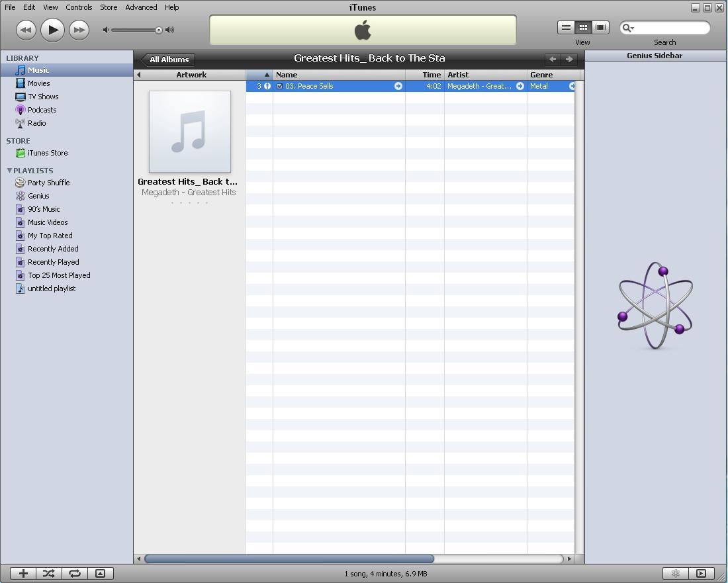Click the store arrow next to Megadeth artist

[520, 86]
